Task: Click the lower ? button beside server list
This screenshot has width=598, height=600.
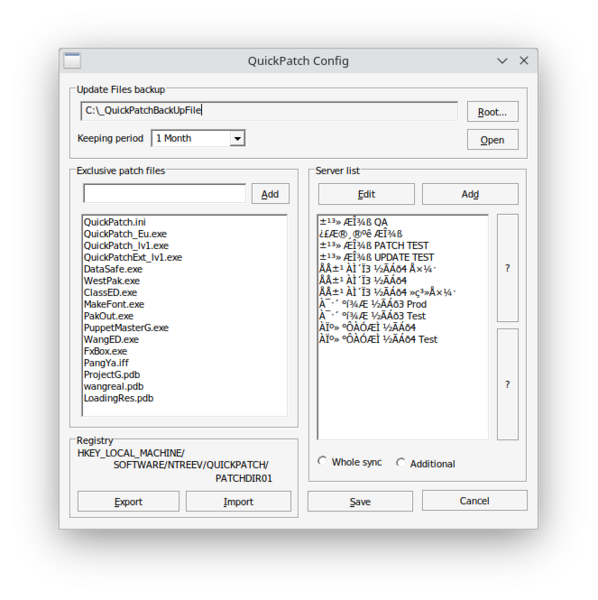Action: pyautogui.click(x=508, y=384)
